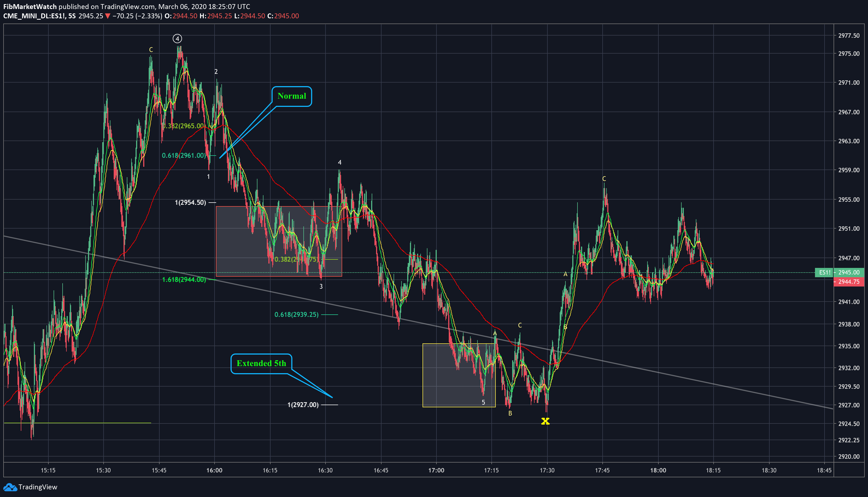Click the ES1! green price tag

click(x=825, y=272)
